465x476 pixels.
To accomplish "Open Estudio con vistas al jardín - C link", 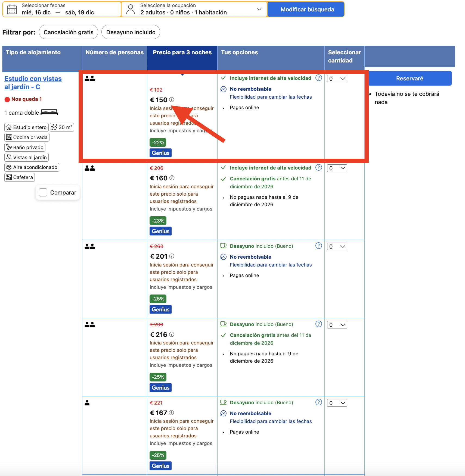I will [33, 83].
